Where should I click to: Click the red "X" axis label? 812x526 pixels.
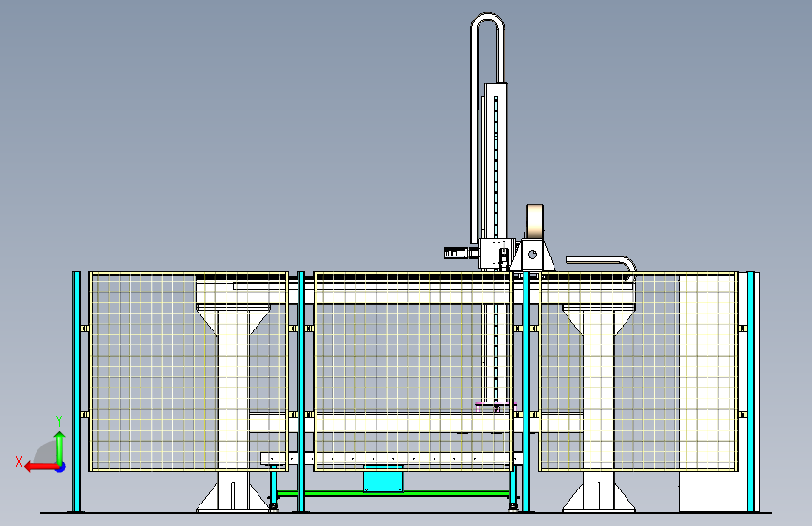click(x=19, y=461)
